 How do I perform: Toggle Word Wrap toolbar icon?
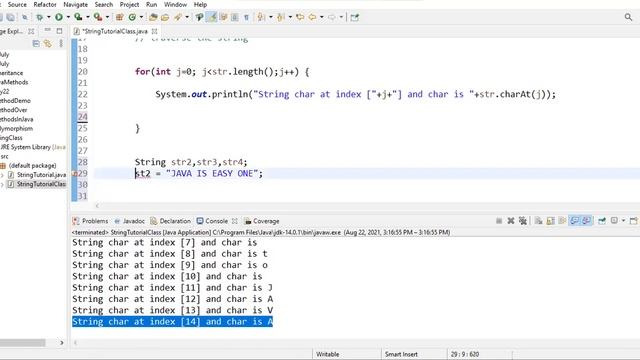(x=223, y=17)
